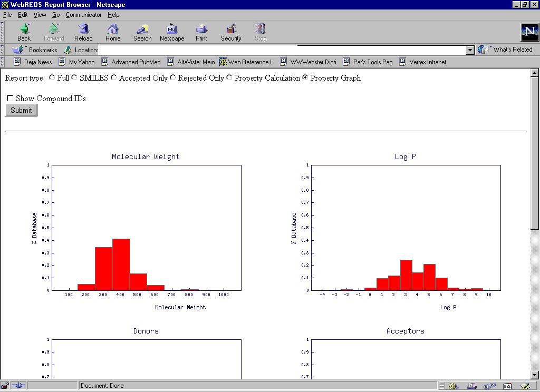
Task: Collapse the location toolbar using its handle
Action: pyautogui.click(x=2, y=50)
